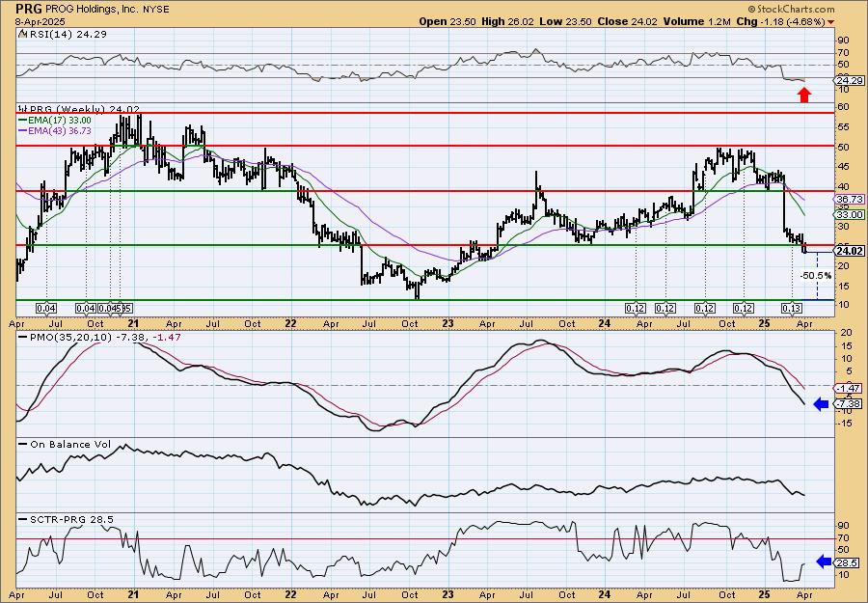The image size is (868, 603).
Task: Click the 36.73 price tag on the right axis
Action: click(849, 199)
